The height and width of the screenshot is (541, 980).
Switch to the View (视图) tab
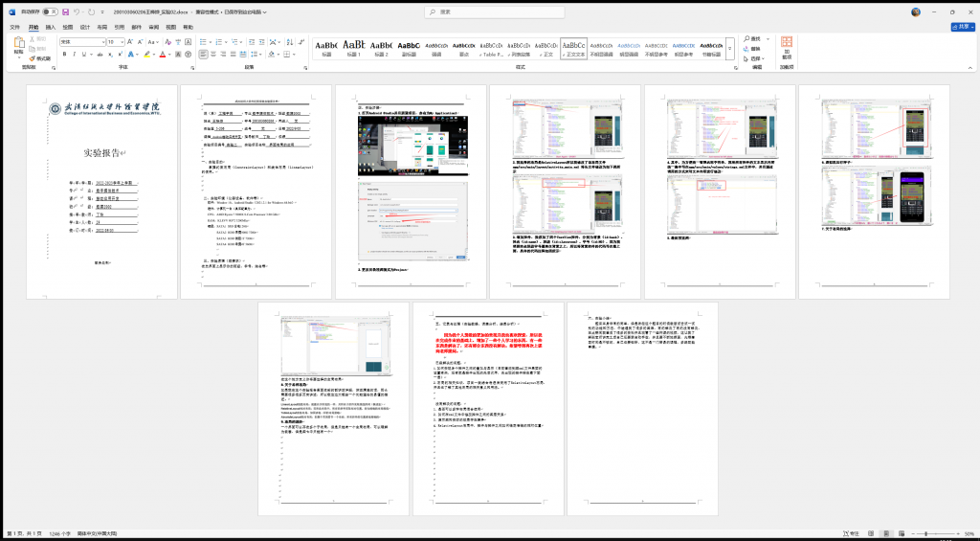click(170, 28)
